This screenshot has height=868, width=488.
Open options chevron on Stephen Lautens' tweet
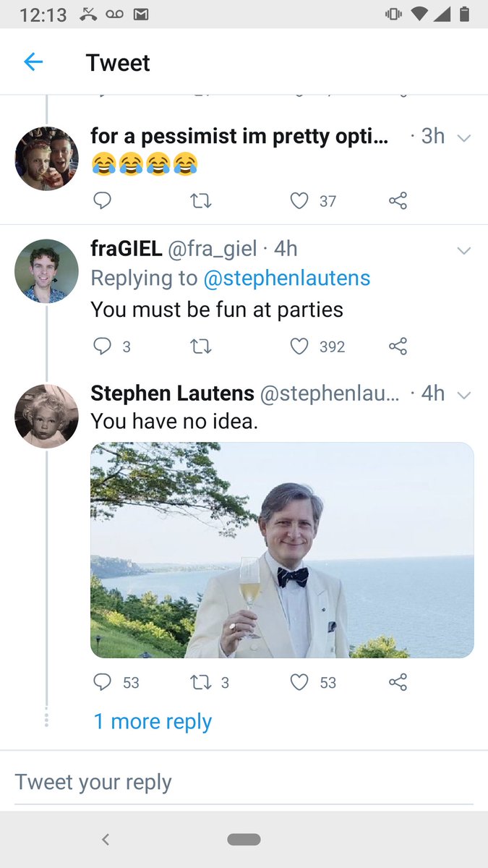464,395
